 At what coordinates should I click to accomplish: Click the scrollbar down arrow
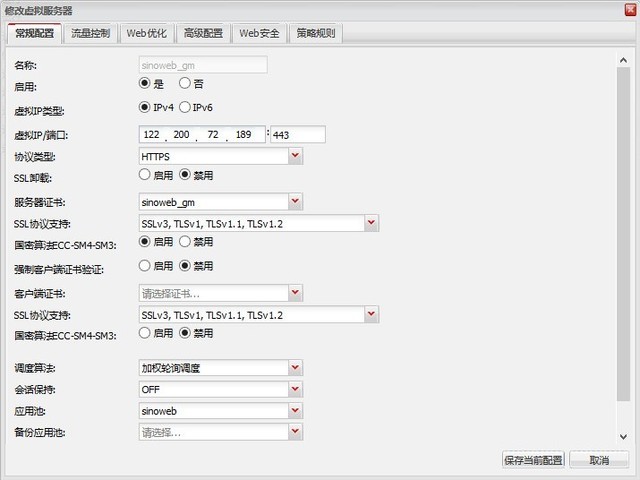623,437
